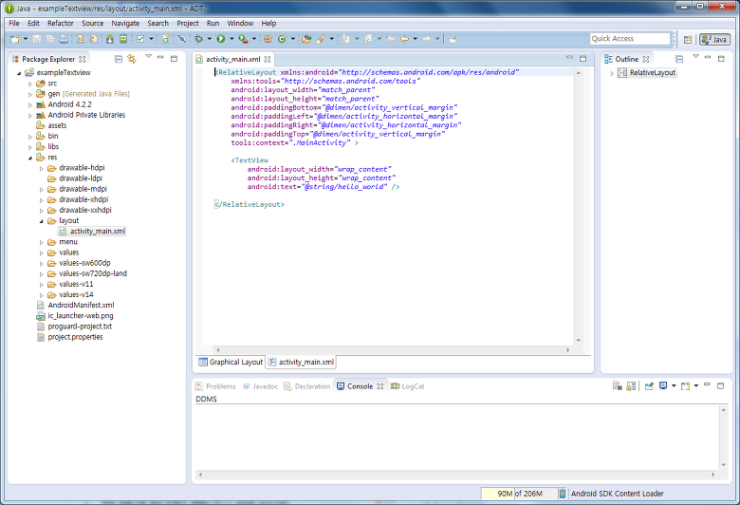Screen dimensions: 740x505
Task: Open the Android Virtual Device Manager icon
Action: [x=123, y=39]
